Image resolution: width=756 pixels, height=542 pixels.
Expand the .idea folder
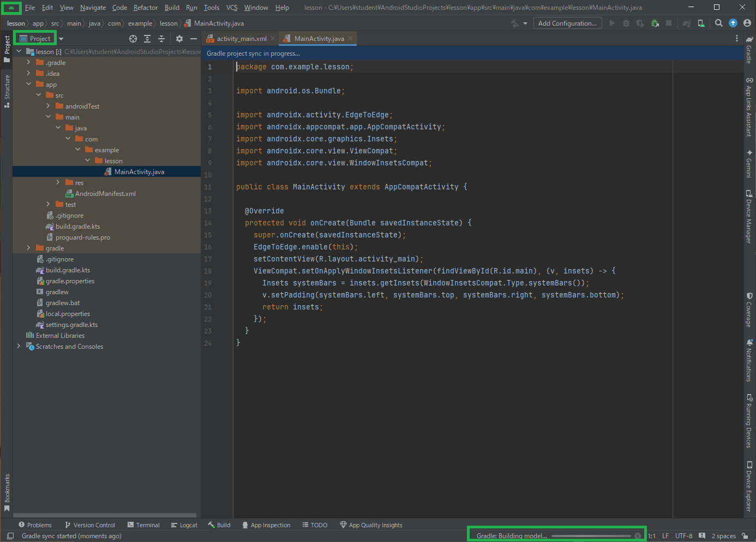[x=28, y=73]
